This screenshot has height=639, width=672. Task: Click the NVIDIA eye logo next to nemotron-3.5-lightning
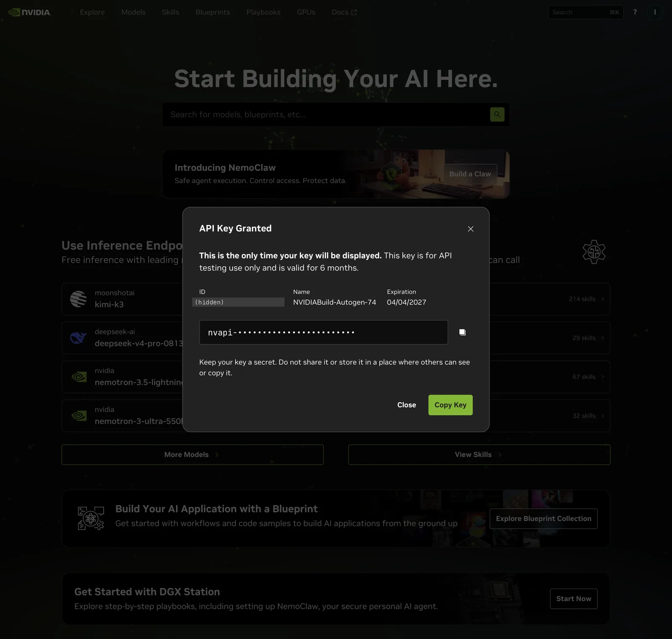pos(79,377)
